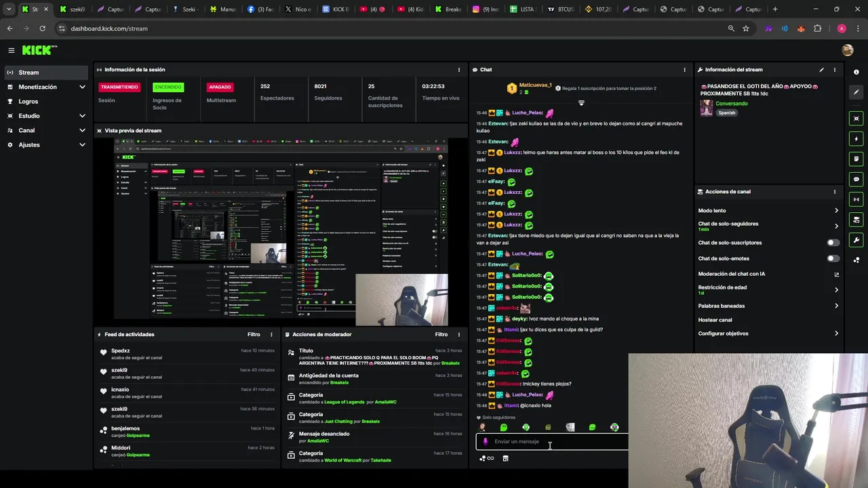
Task: Open Ajustes in the left sidebar
Action: point(46,145)
